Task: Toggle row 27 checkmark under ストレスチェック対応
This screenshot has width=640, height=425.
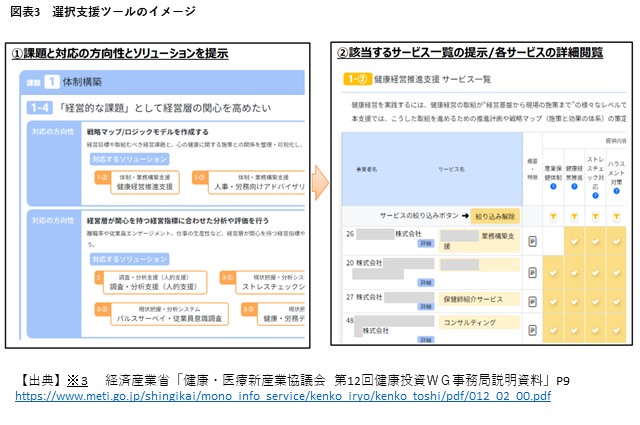Action: (596, 302)
